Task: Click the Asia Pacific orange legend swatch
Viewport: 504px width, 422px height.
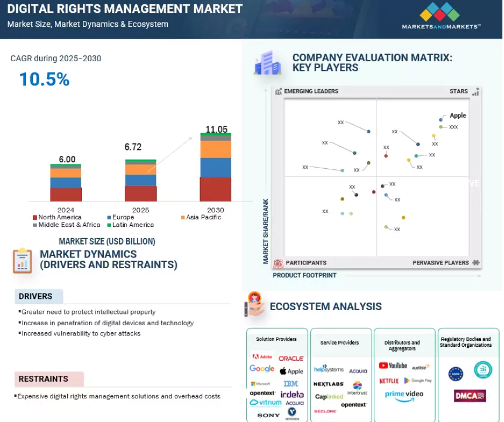Action: pos(183,217)
